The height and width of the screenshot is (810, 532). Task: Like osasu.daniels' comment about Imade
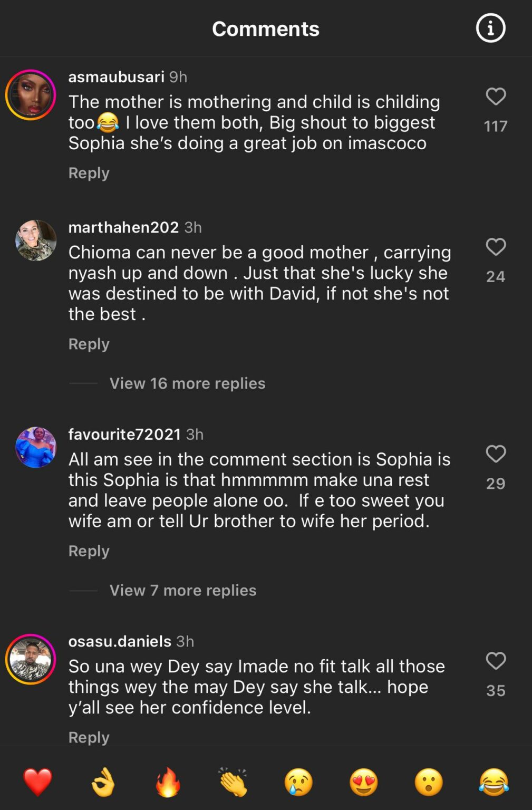coord(495,662)
